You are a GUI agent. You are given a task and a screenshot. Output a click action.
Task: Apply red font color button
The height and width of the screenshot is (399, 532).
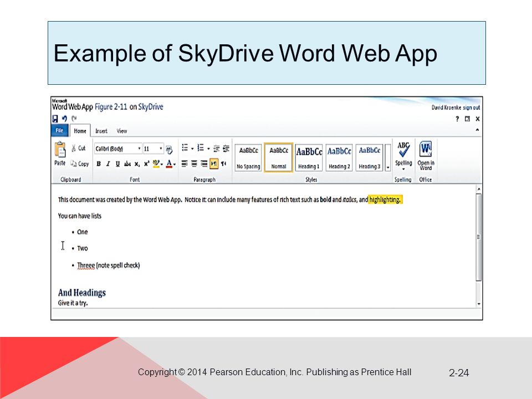[x=169, y=164]
